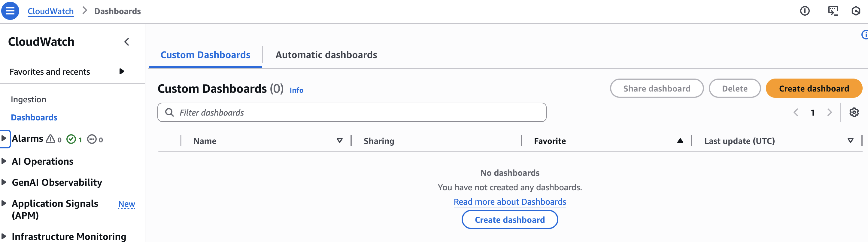Expand the Favorites and recents section
The image size is (868, 242).
tap(122, 72)
